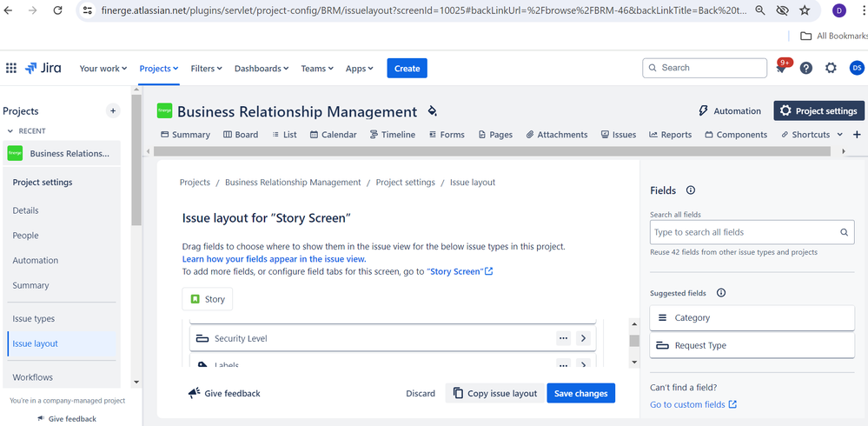The width and height of the screenshot is (868, 426).
Task: Click the Create button
Action: pos(407,68)
